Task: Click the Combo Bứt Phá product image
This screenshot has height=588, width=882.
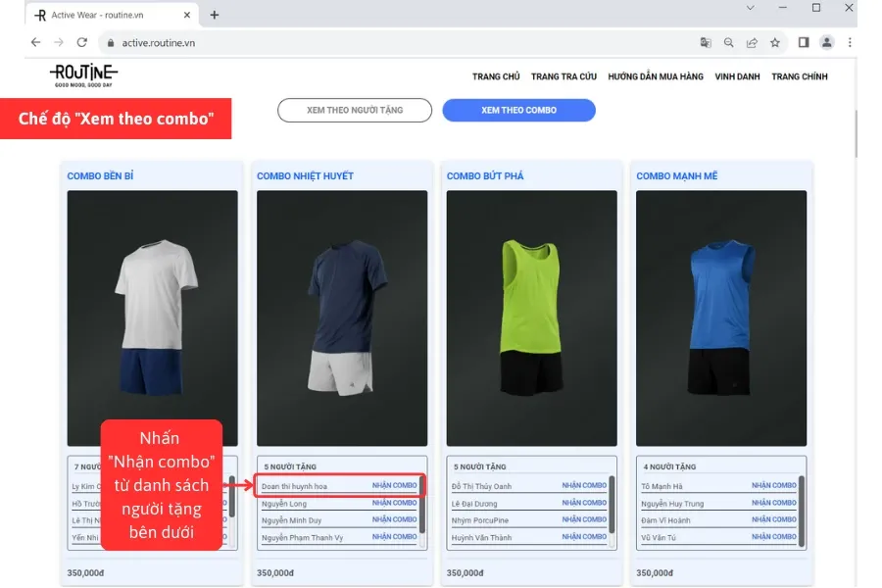Action: (531, 318)
